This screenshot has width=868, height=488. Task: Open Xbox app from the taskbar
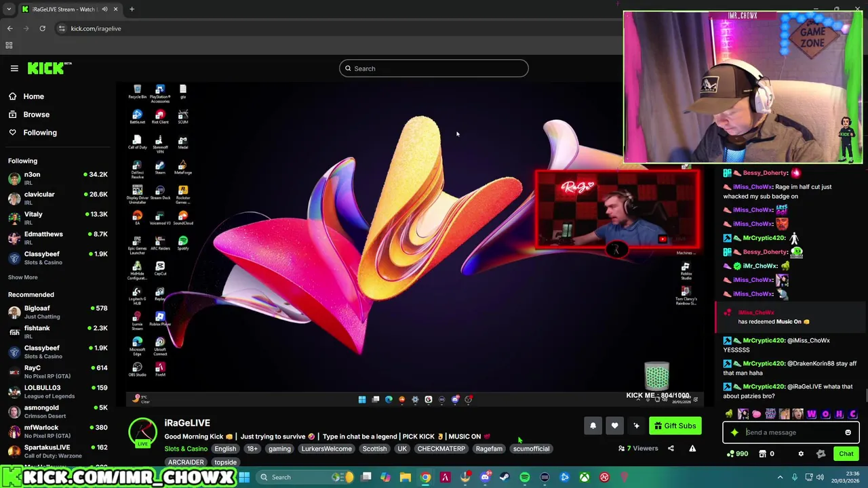585,477
